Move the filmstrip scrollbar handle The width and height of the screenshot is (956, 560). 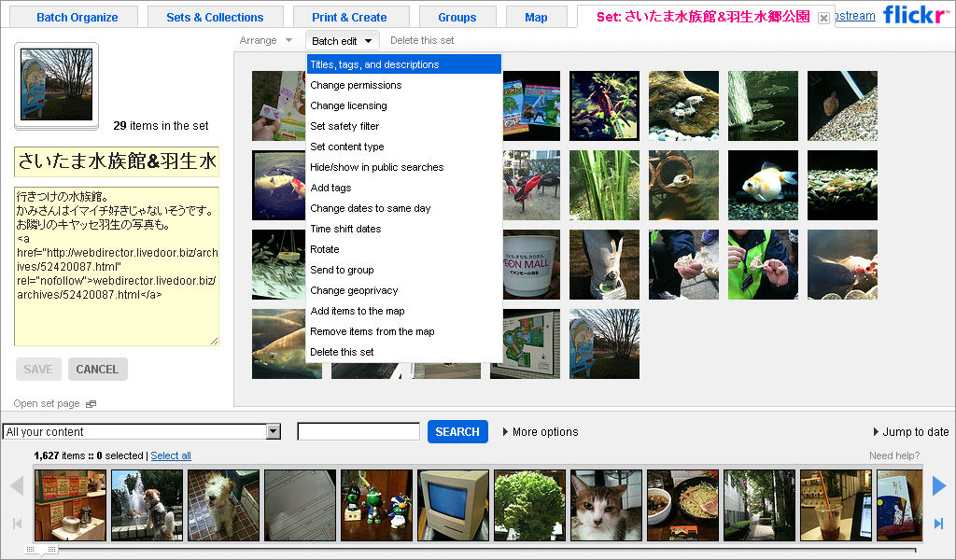coord(41,550)
